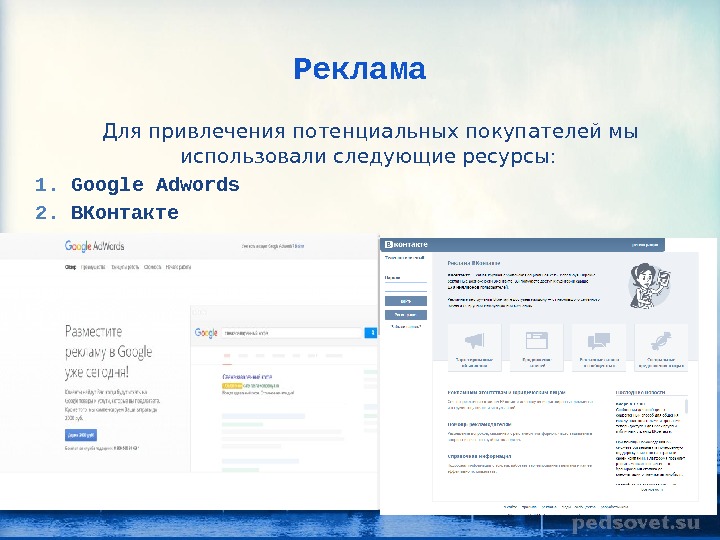The height and width of the screenshot is (540, 720).
Task: Click the blue AdWords bonus button
Action: (81, 434)
